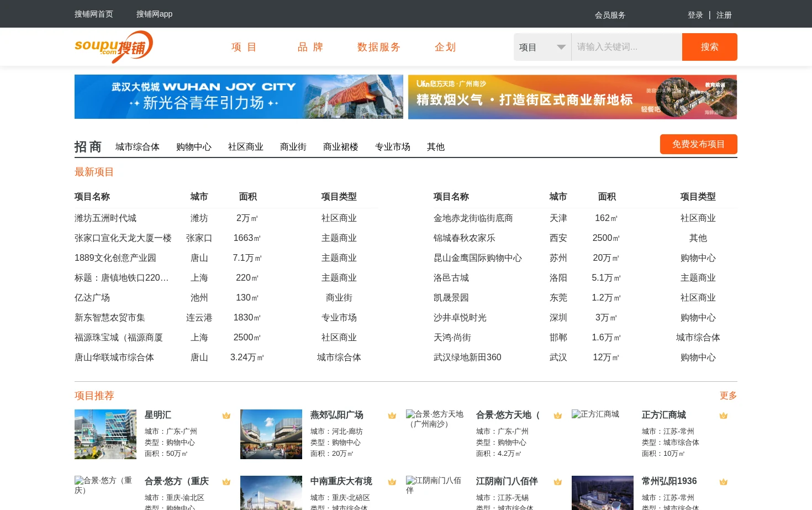Viewport: 812px width, 510px height.
Task: Select the 专业市场 category tab
Action: (393, 147)
